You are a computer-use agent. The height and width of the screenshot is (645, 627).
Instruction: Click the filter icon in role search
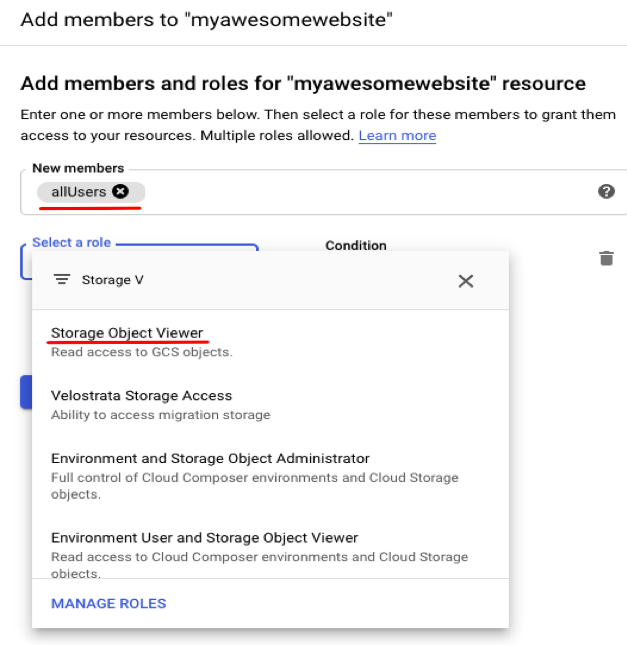point(62,280)
